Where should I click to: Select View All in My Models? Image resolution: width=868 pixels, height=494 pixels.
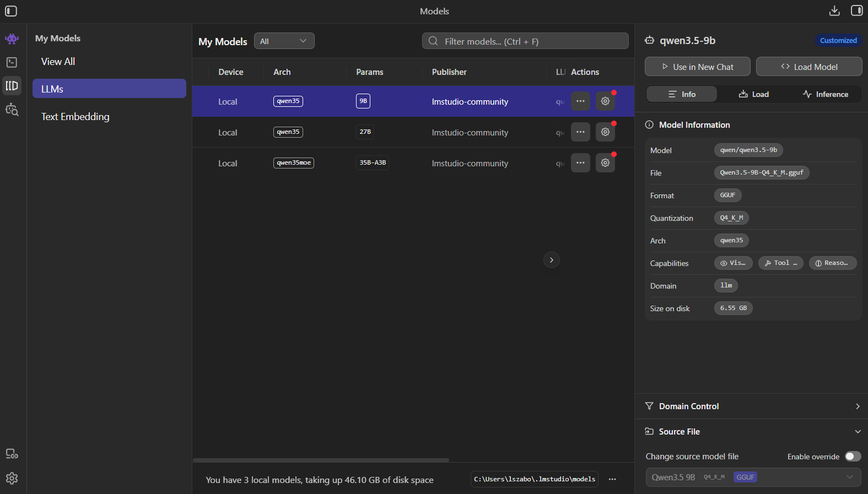(109, 62)
